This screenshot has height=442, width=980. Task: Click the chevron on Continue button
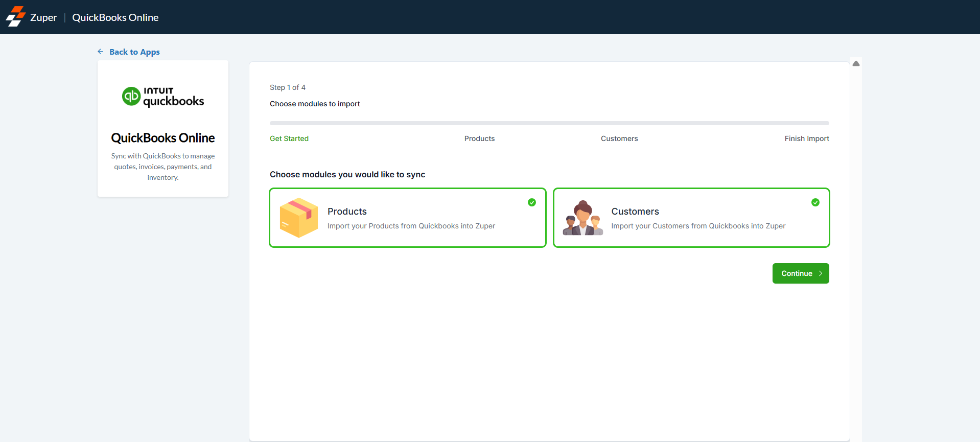tap(821, 273)
